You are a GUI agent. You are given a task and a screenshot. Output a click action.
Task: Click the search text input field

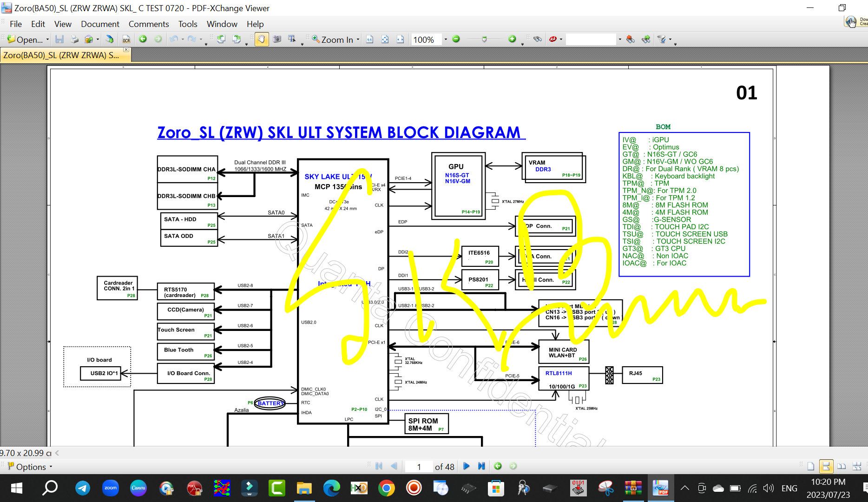[591, 40]
